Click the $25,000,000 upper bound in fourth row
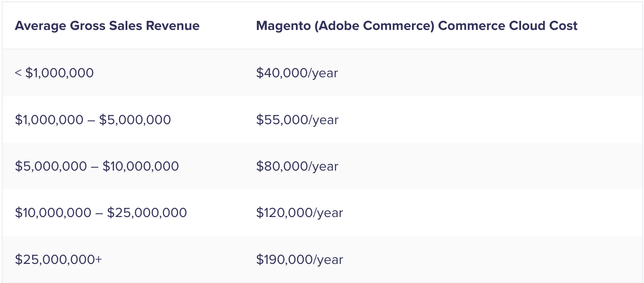The image size is (644, 283). tap(147, 213)
